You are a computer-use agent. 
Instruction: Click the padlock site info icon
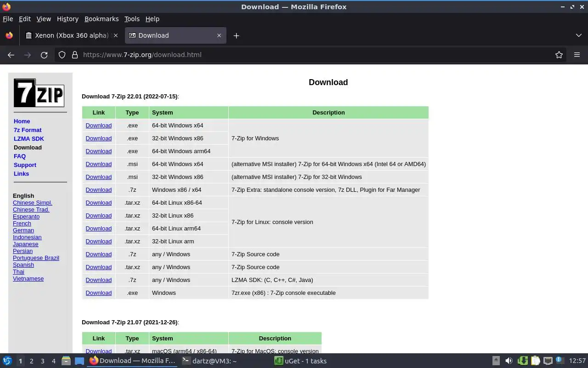point(75,55)
